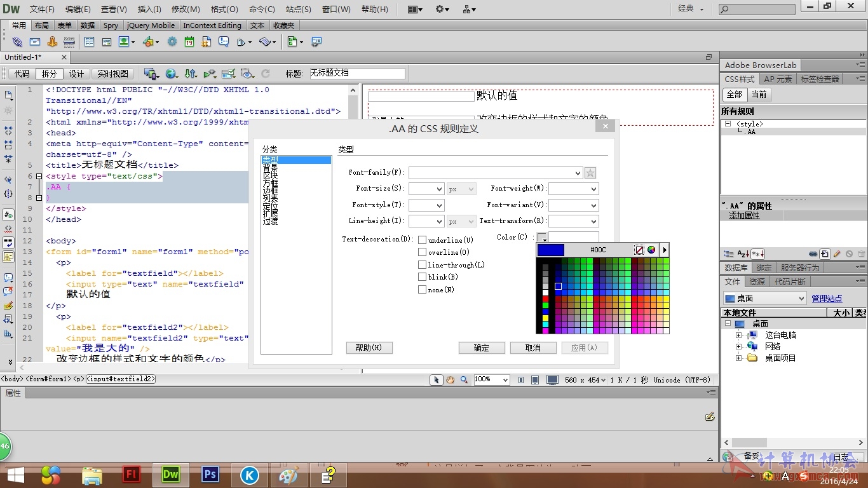Viewport: 868px width, 488px height.
Task: Click the 实时视图 button
Action: click(x=112, y=74)
